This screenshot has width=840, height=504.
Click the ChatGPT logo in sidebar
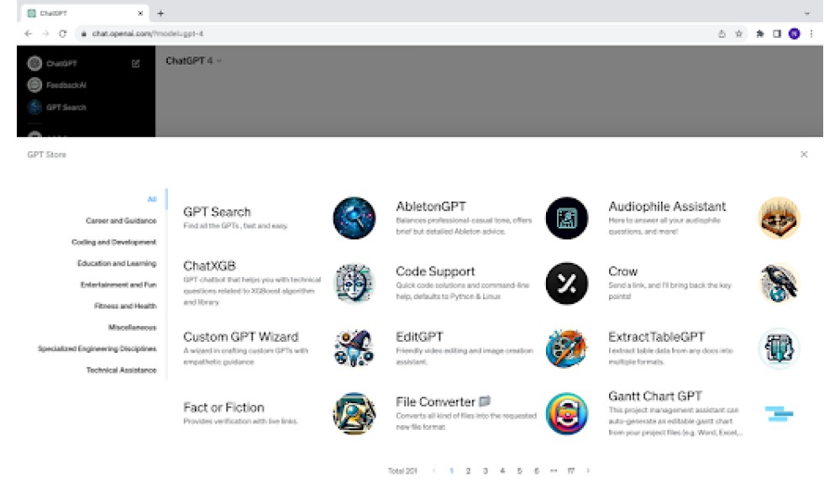point(34,63)
